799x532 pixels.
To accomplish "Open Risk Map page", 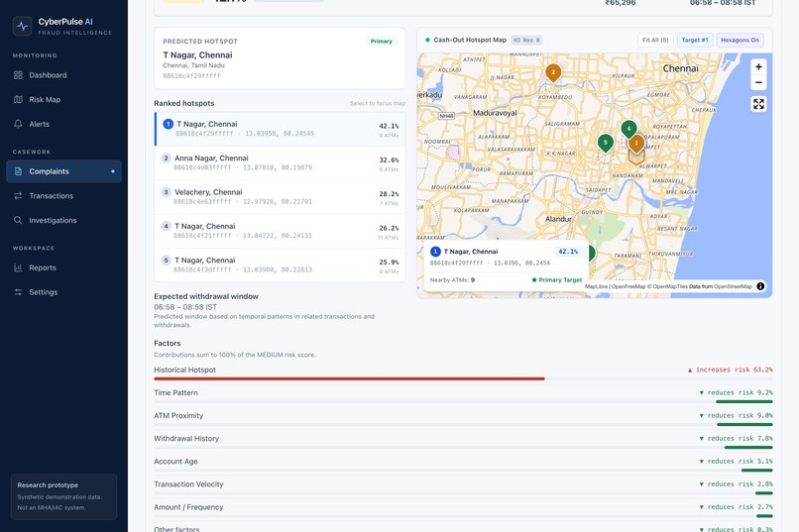I will click(x=63, y=100).
